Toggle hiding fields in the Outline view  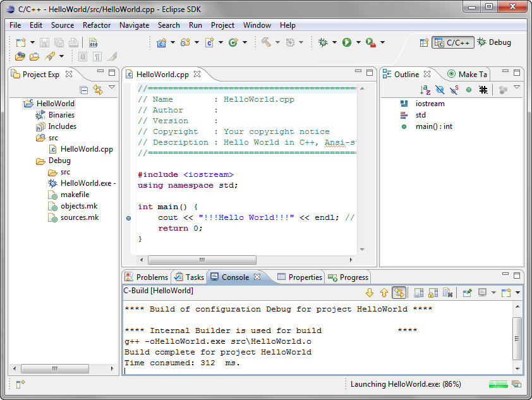click(x=439, y=89)
